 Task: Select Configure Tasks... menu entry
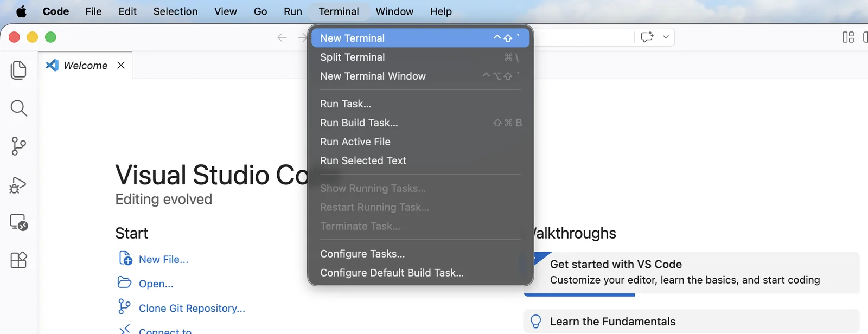[420, 254]
